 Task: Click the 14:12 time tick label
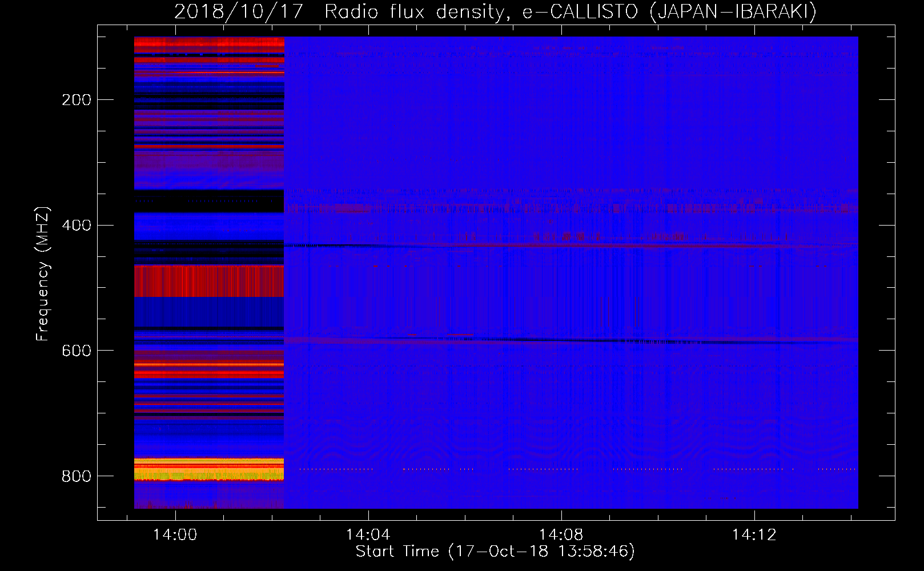(754, 534)
